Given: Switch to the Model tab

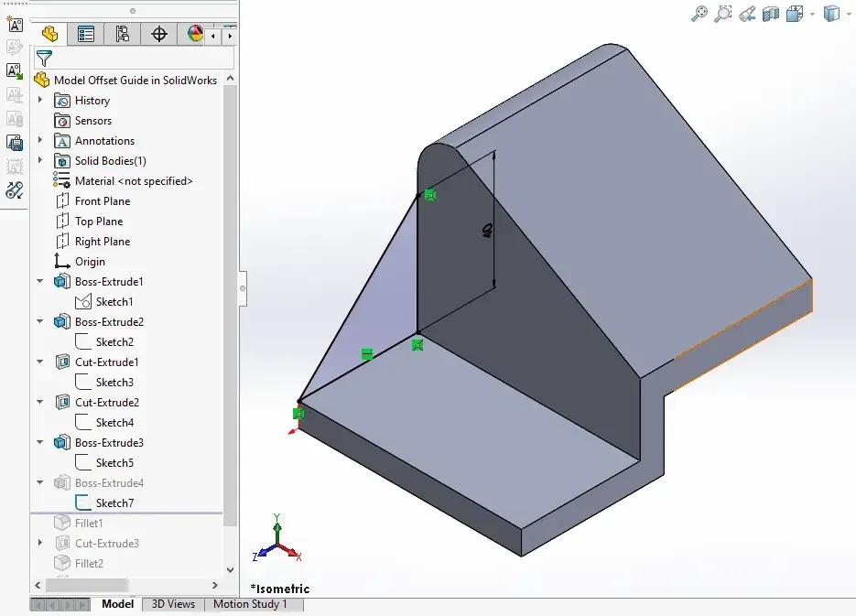Looking at the screenshot, I should click(117, 604).
